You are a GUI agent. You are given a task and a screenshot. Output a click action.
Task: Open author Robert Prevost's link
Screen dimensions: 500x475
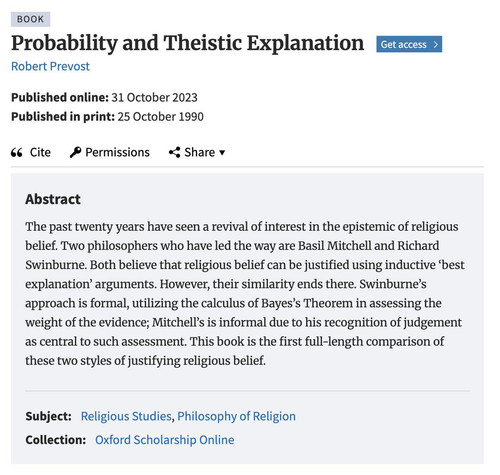point(50,66)
